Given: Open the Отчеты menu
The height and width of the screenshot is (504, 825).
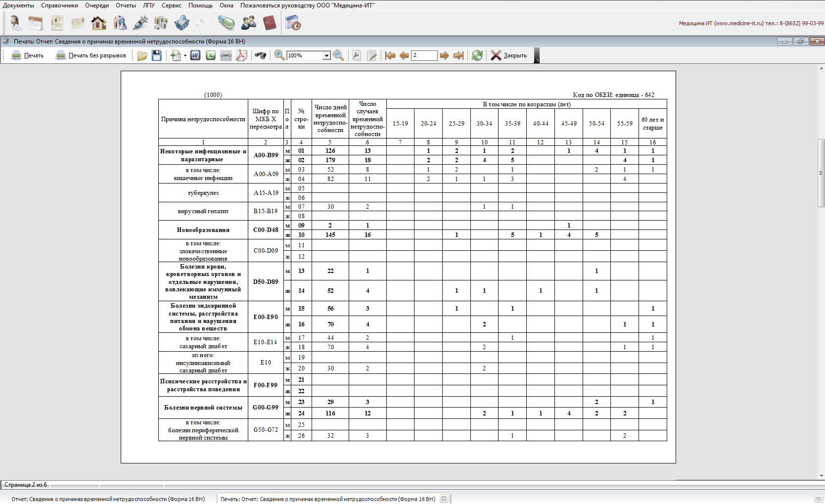Looking at the screenshot, I should pyautogui.click(x=126, y=5).
